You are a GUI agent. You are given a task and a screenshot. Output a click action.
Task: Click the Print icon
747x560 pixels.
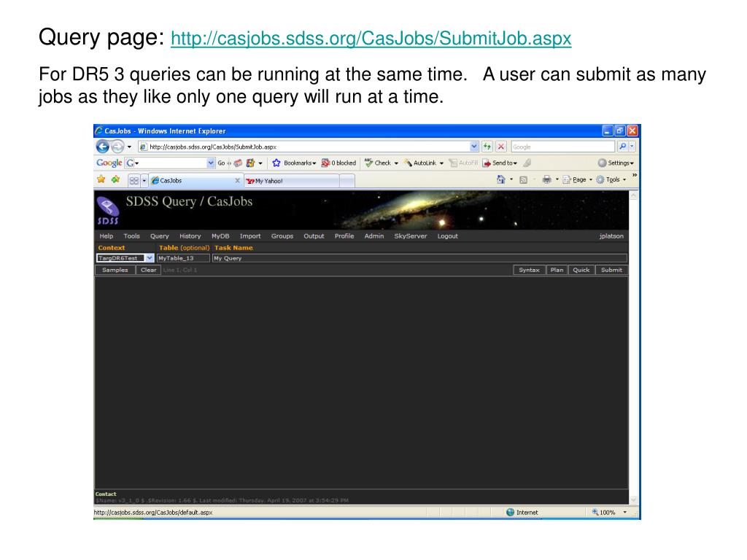[x=546, y=179]
